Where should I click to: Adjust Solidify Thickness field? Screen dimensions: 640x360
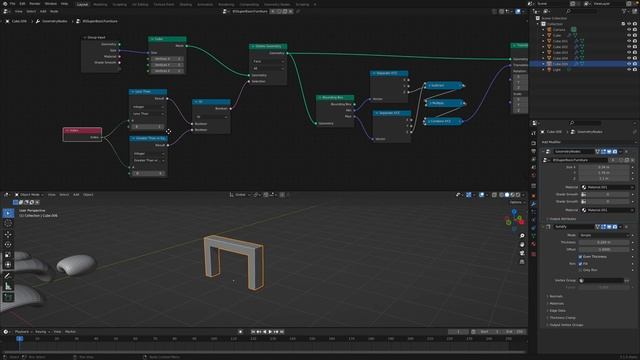click(604, 242)
